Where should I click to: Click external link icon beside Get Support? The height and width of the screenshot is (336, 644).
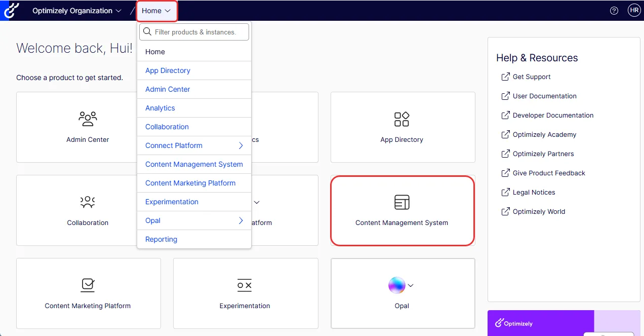point(505,77)
